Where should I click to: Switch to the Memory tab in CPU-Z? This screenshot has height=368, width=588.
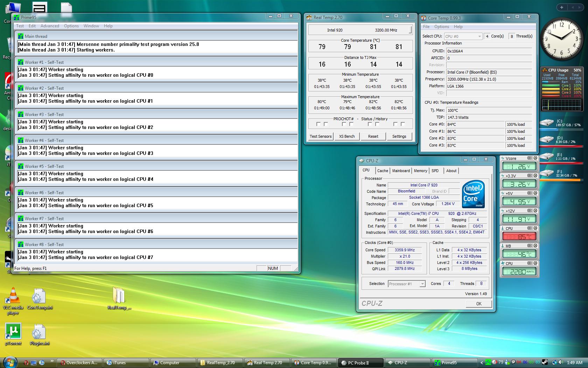(420, 171)
